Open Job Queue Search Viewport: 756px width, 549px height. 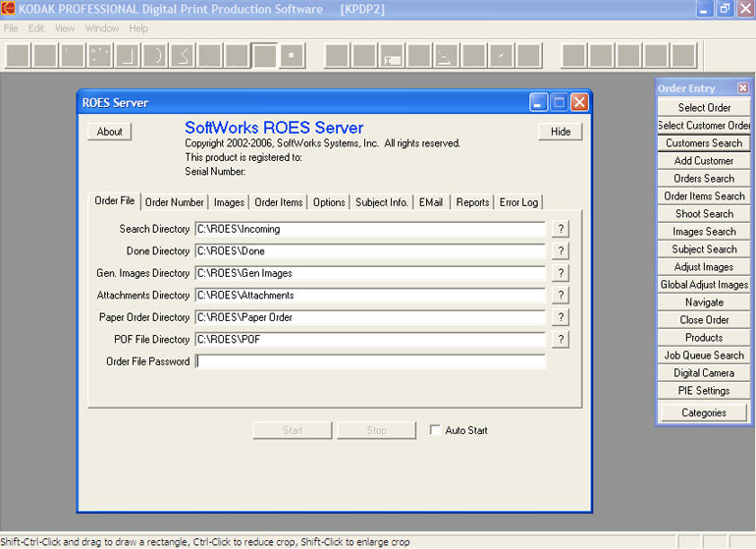coord(704,356)
